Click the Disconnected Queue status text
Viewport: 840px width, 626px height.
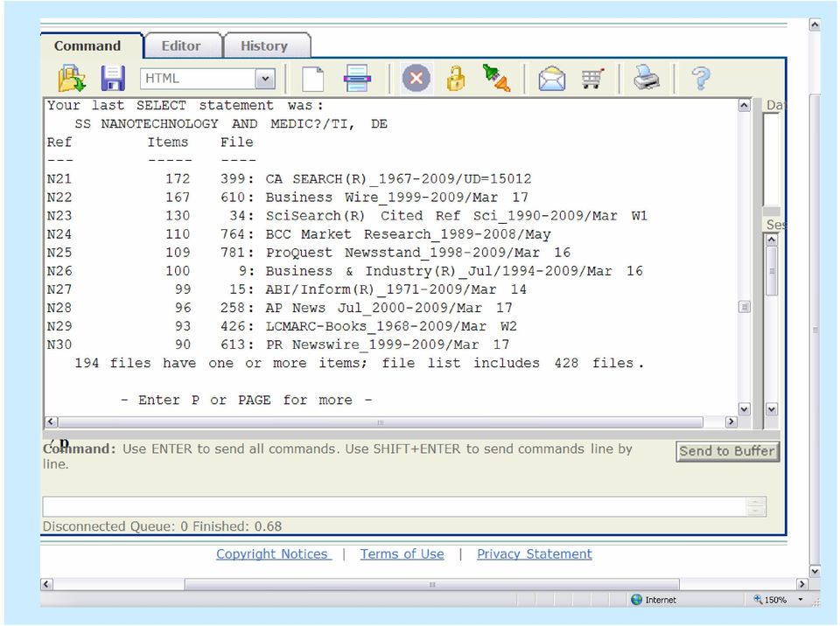(x=163, y=526)
